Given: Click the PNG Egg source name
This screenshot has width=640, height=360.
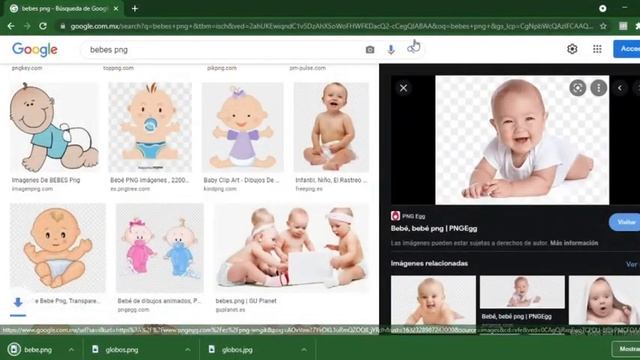Looking at the screenshot, I should click(x=413, y=216).
